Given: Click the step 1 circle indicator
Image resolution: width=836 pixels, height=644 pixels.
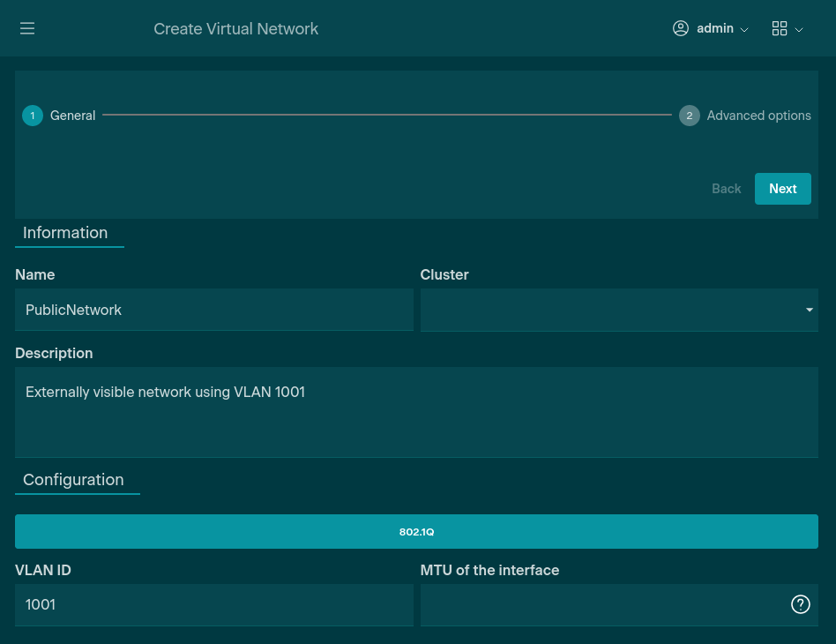Looking at the screenshot, I should click(33, 116).
